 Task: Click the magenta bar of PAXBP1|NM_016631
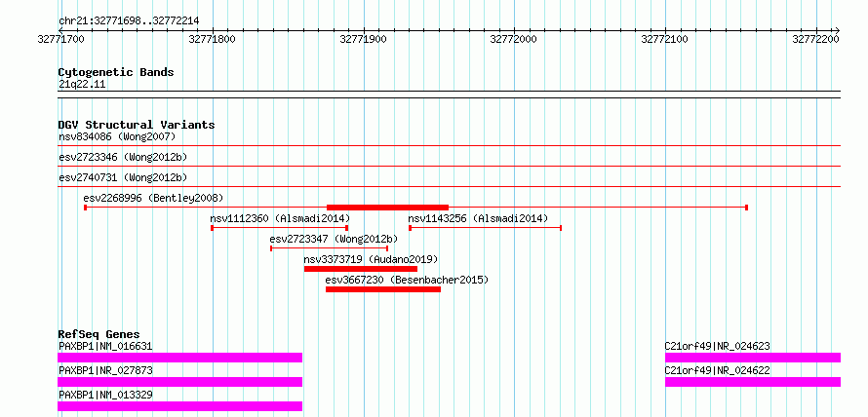[x=179, y=358]
